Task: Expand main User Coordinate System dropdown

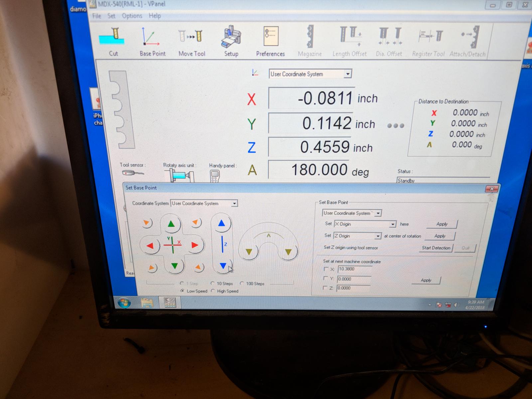Action: coord(347,74)
